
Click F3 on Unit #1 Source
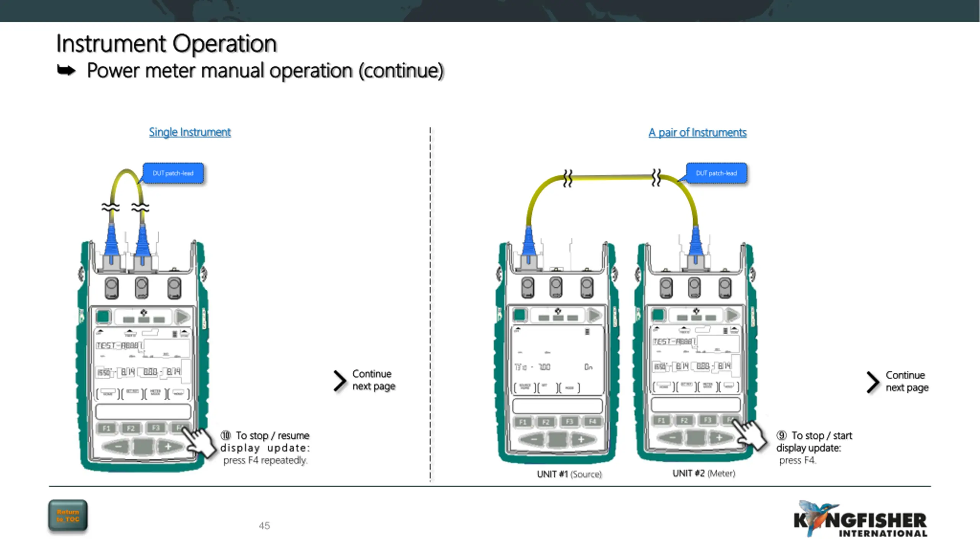[x=569, y=421]
